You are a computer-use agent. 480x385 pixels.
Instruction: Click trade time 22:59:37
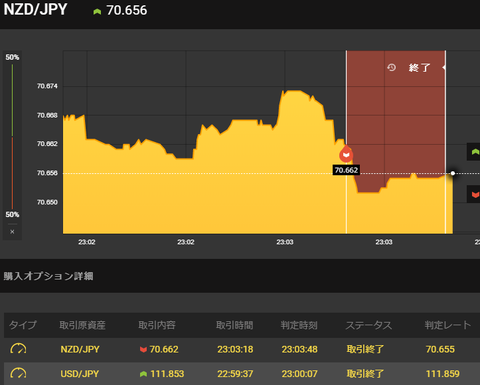[235, 374]
